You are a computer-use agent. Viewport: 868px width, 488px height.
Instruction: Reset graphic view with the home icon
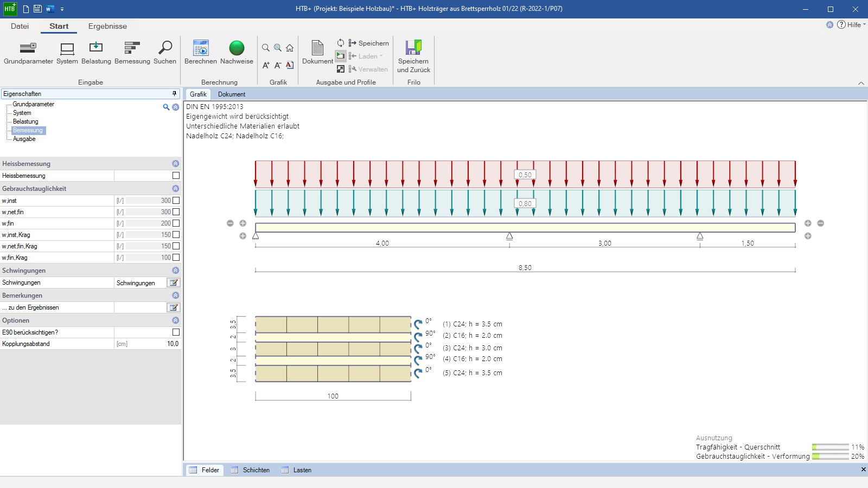pos(290,48)
